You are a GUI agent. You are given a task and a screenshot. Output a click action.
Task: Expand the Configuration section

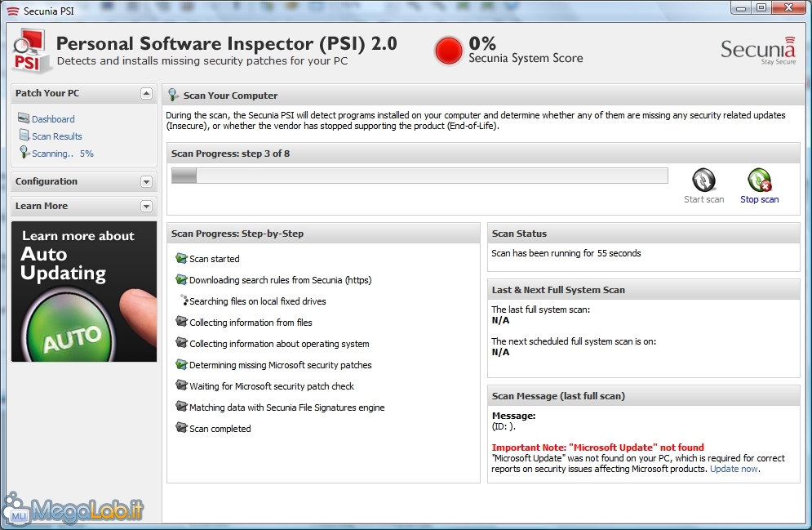tap(147, 181)
